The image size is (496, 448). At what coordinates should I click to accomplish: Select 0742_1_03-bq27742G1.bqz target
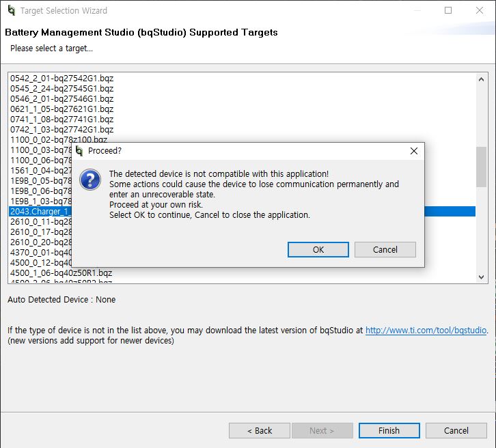coord(61,130)
